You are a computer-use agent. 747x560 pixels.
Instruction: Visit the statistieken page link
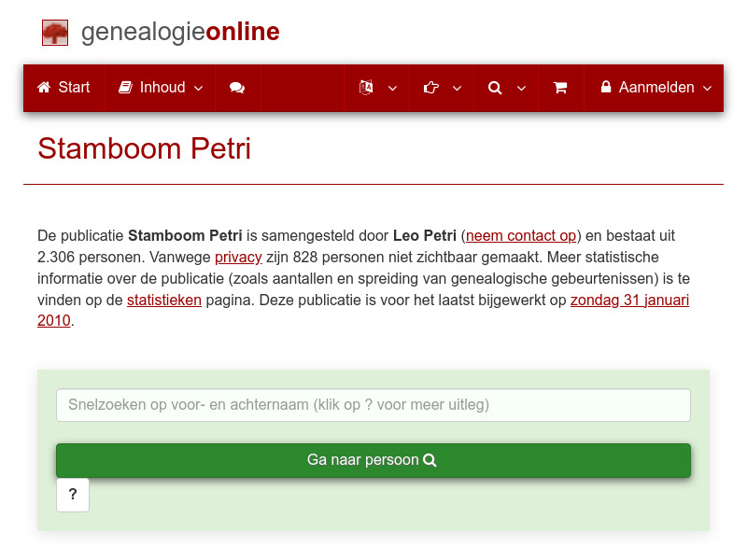[x=164, y=301]
